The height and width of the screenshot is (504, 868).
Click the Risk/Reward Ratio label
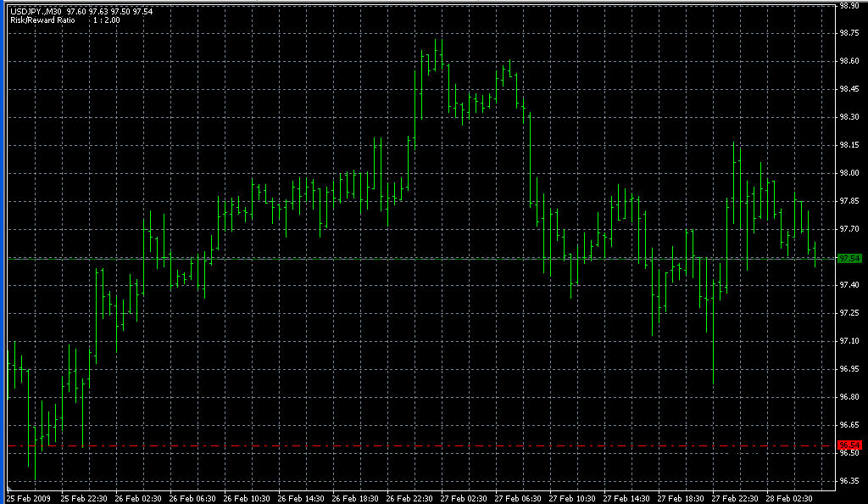click(42, 20)
